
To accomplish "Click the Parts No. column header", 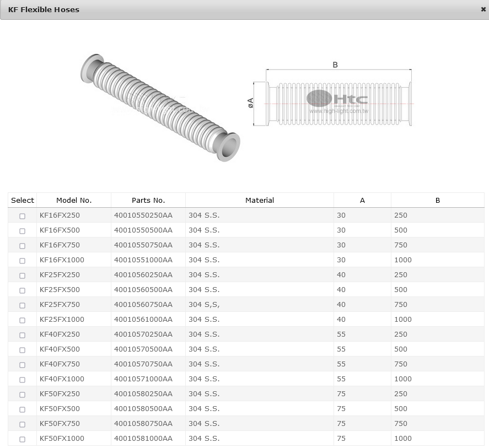I will 148,200.
